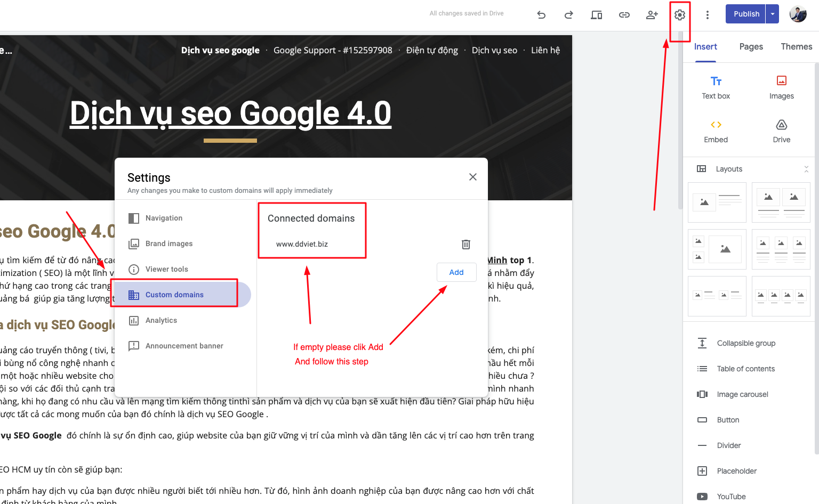Choose the four-image column layout
This screenshot has height=504, width=819.
(x=781, y=296)
